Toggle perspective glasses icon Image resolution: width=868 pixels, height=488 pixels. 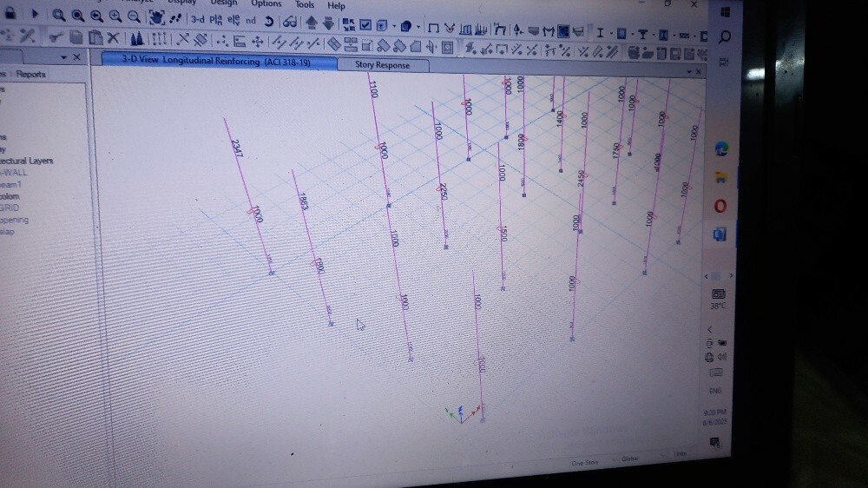(290, 23)
